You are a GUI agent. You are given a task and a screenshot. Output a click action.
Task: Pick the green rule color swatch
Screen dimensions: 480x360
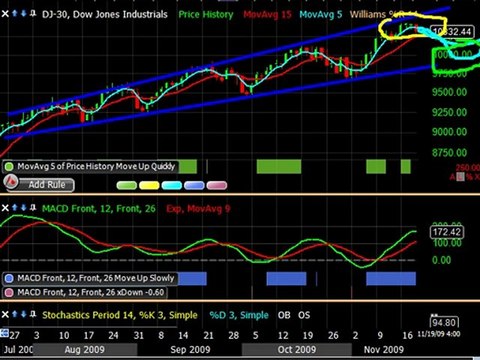point(127,185)
